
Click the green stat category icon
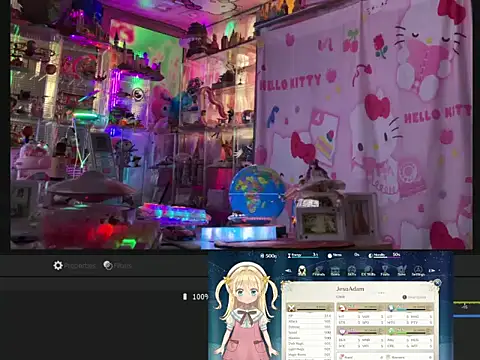pyautogui.click(x=392, y=331)
